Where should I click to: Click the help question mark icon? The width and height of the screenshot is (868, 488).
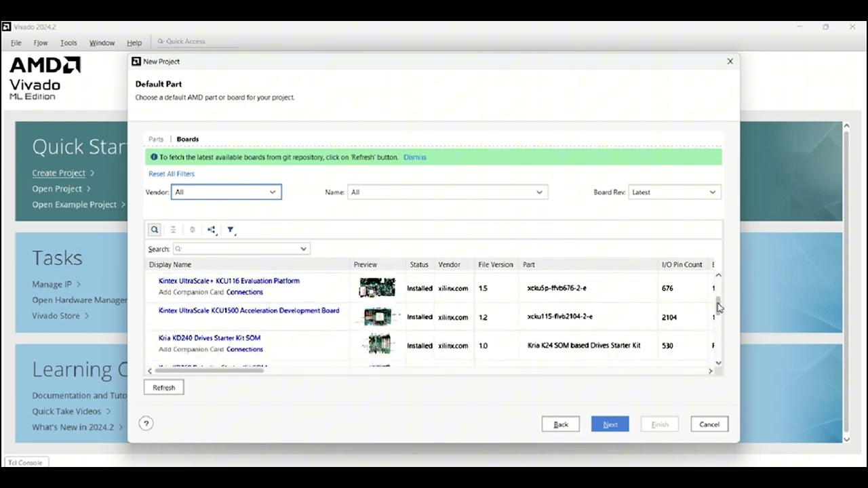pos(146,424)
